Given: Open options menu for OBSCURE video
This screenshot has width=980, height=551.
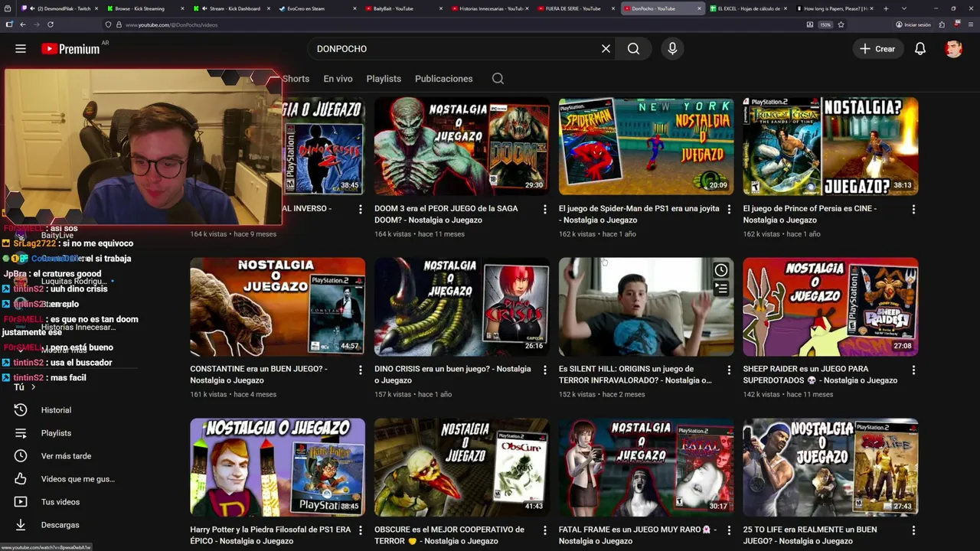Looking at the screenshot, I should tap(545, 530).
